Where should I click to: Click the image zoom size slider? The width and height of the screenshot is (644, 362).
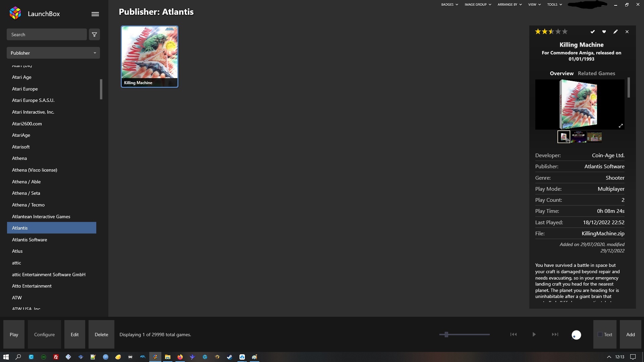click(x=465, y=335)
